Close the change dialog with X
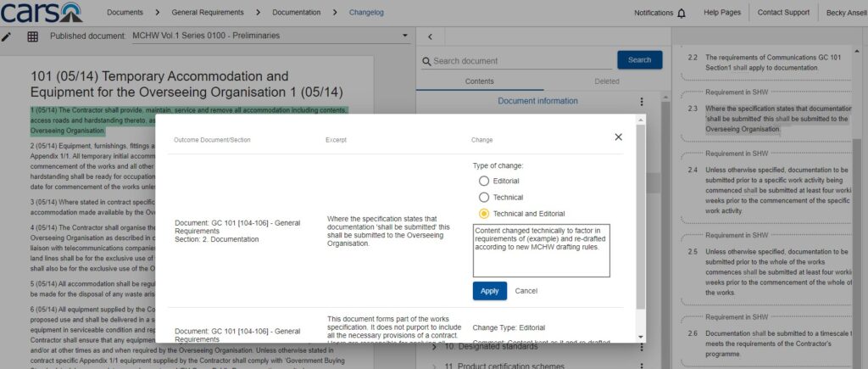 pyautogui.click(x=618, y=137)
